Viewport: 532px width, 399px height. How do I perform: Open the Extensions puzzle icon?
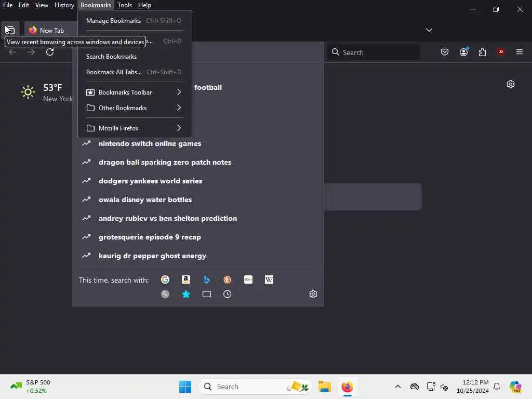pos(482,52)
